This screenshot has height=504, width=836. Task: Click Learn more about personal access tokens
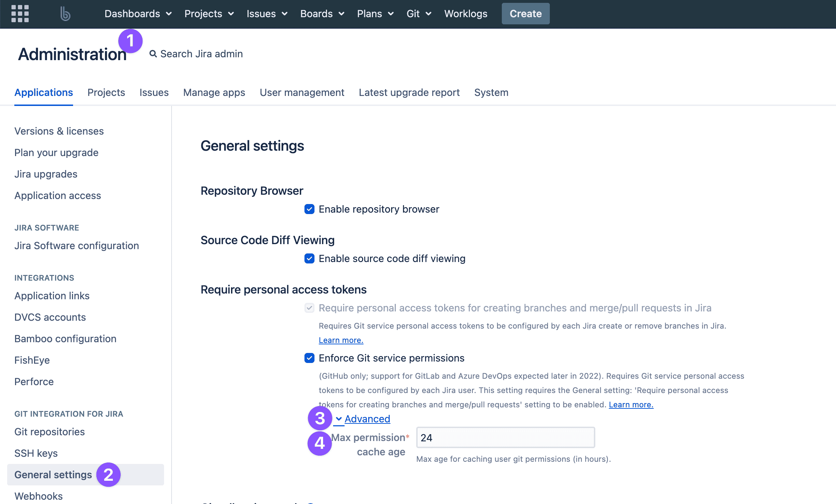point(341,340)
